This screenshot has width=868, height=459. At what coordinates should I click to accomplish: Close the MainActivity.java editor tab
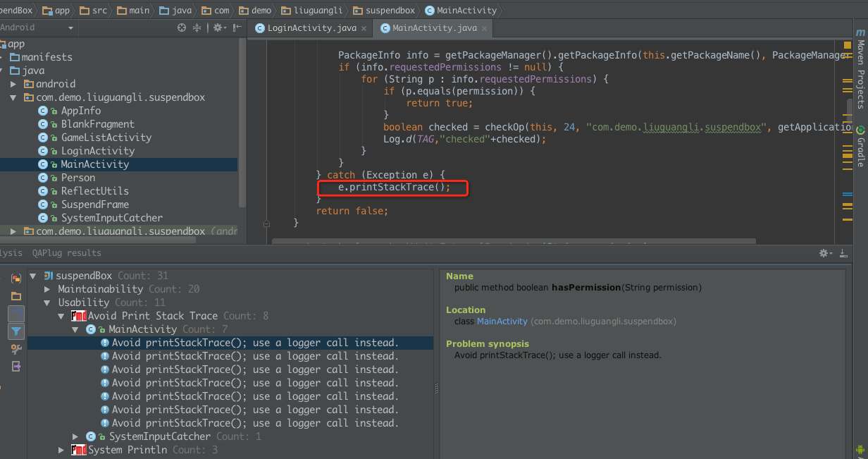[484, 29]
